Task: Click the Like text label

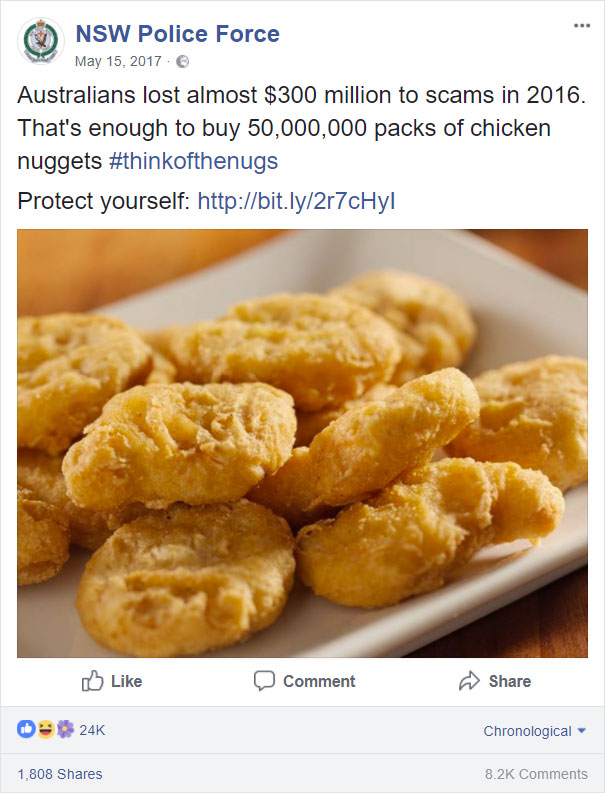Action: pyautogui.click(x=126, y=681)
